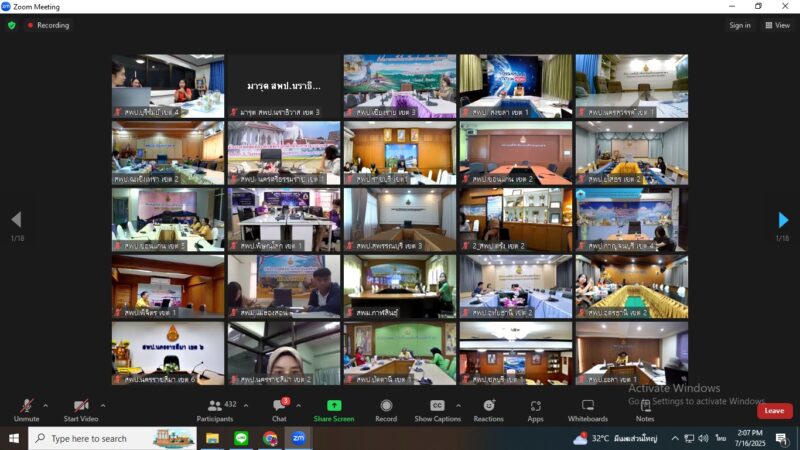Viewport: 800px width, 450px height.
Task: Open the Apps panel
Action: pyautogui.click(x=536, y=406)
